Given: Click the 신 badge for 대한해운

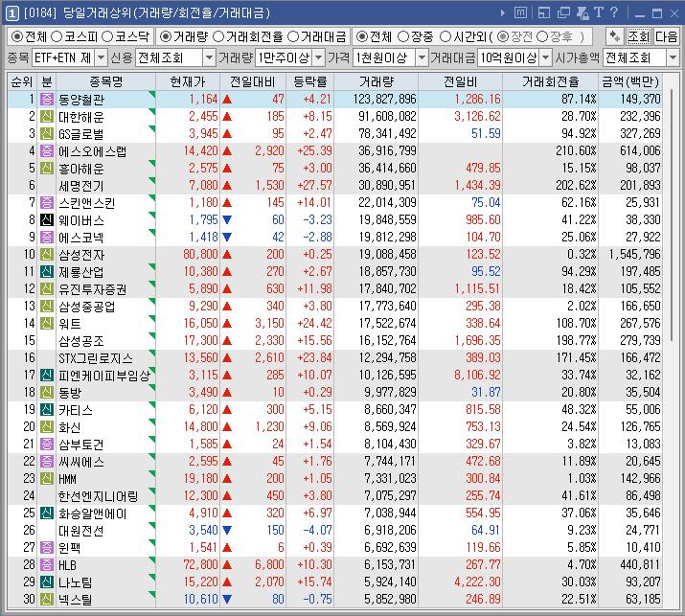Looking at the screenshot, I should click(47, 117).
